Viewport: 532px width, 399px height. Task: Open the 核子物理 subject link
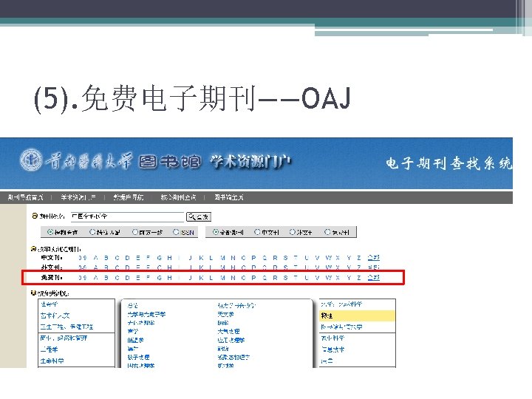[138, 357]
